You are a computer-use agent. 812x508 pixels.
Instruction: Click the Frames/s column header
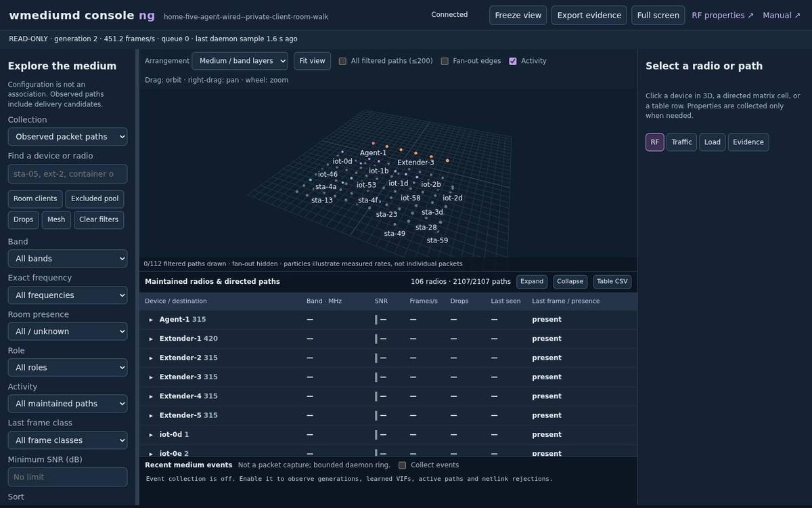[424, 301]
